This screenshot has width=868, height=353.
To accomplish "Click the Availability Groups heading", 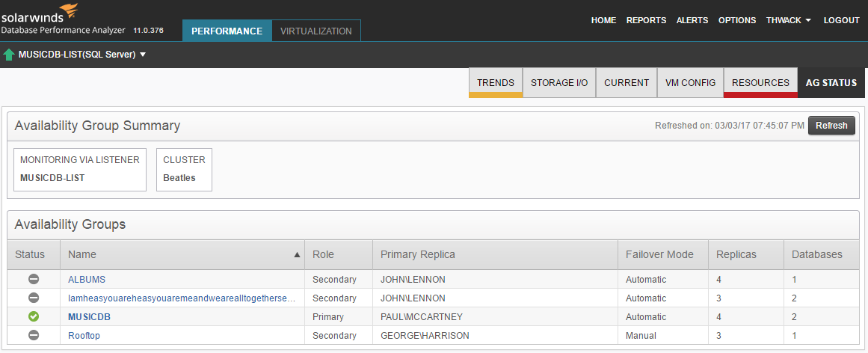I will click(70, 224).
